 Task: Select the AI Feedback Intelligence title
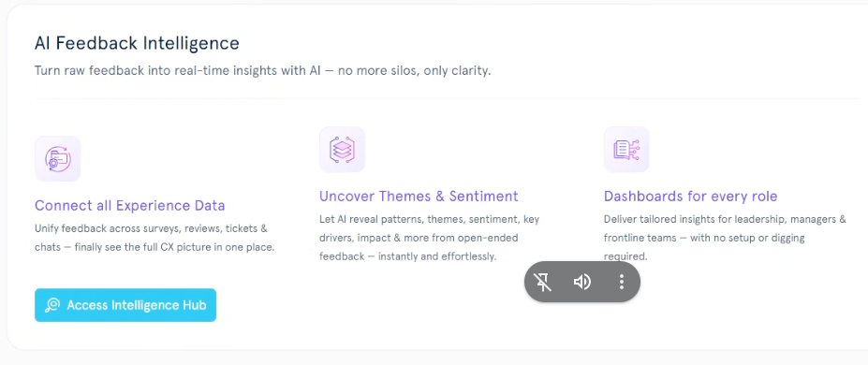tap(137, 43)
